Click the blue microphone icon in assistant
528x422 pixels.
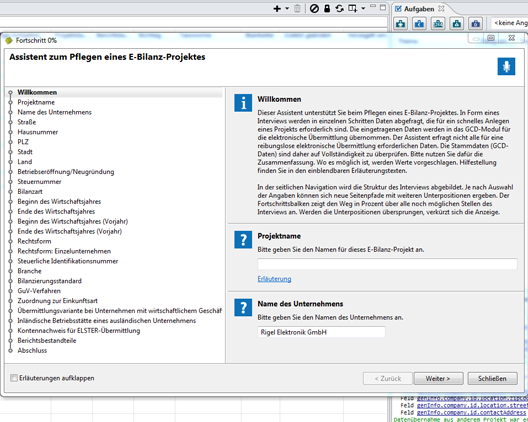point(506,66)
